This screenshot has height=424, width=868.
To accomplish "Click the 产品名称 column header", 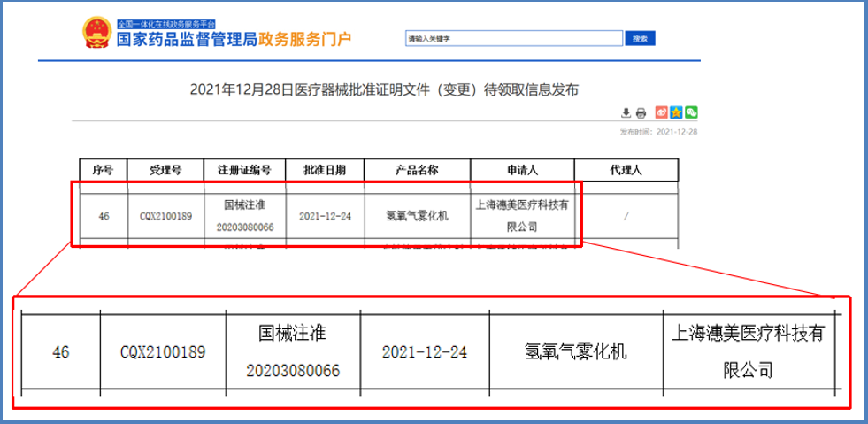I will tap(418, 170).
